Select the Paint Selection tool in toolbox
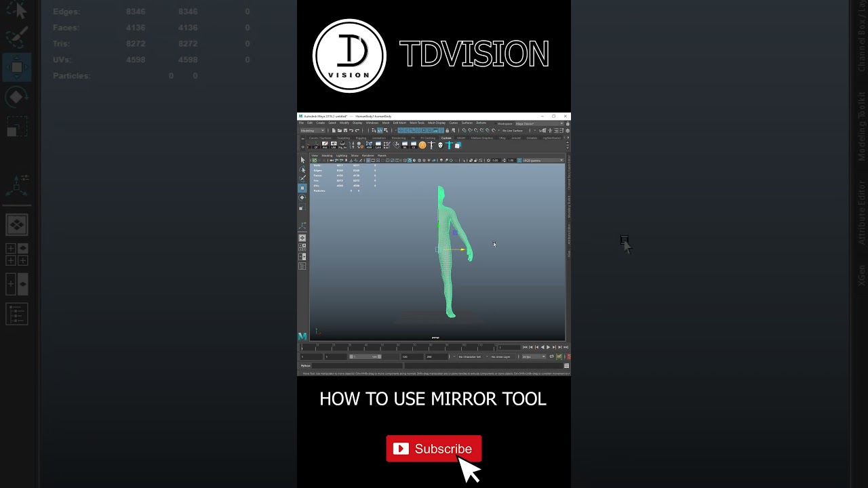The width and height of the screenshot is (868, 488). click(x=302, y=178)
